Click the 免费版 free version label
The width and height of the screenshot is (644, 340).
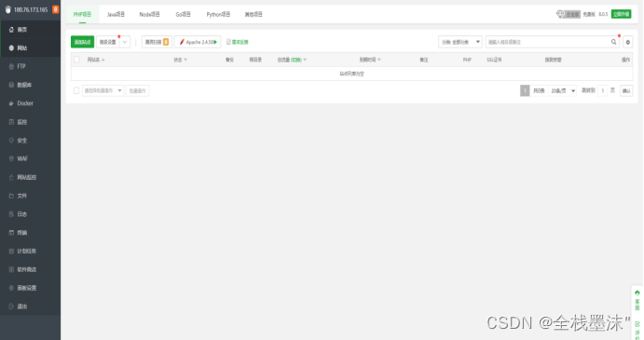[x=589, y=14]
